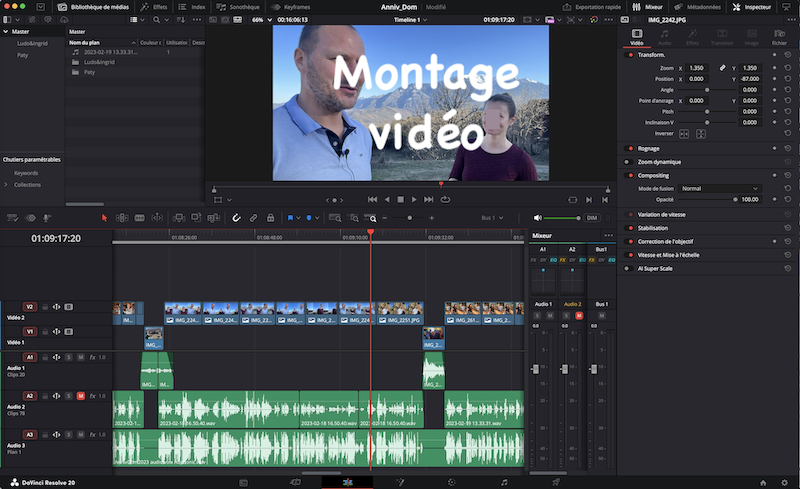Open the Timeline 1 name dropdown
The width and height of the screenshot is (800, 489).
(410, 20)
